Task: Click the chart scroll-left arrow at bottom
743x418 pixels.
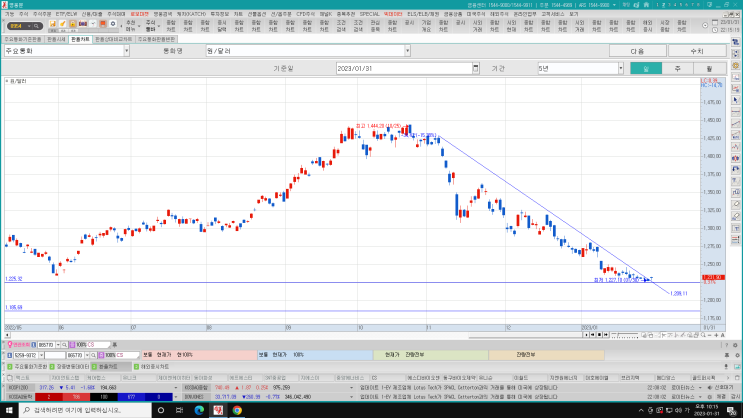Action: coord(7,335)
